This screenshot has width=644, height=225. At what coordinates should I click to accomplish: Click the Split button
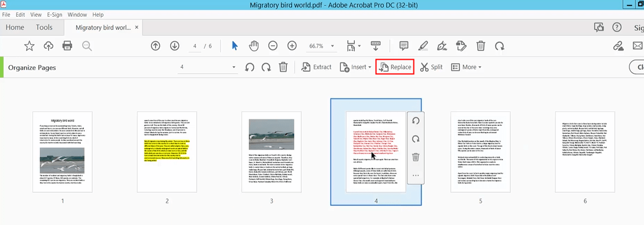[x=431, y=67]
